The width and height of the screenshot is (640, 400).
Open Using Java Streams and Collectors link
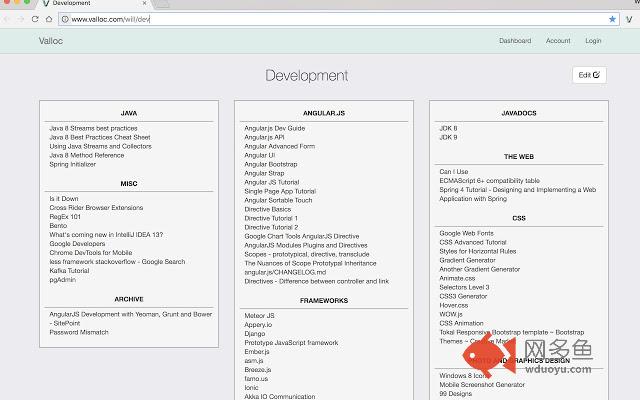(x=100, y=146)
